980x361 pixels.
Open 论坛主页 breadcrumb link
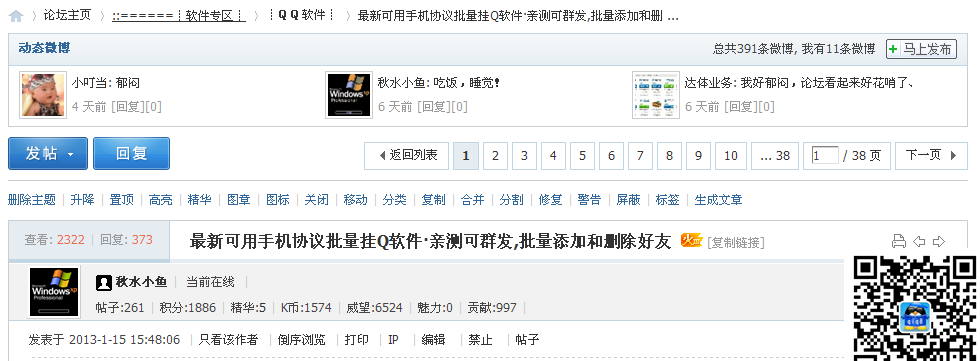click(x=67, y=16)
